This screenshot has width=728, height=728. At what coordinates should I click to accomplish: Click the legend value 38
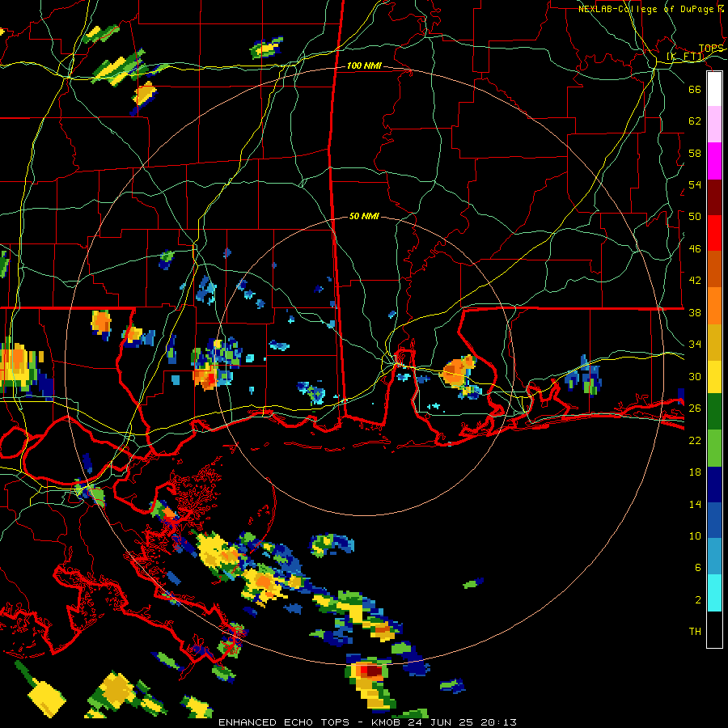pos(695,312)
